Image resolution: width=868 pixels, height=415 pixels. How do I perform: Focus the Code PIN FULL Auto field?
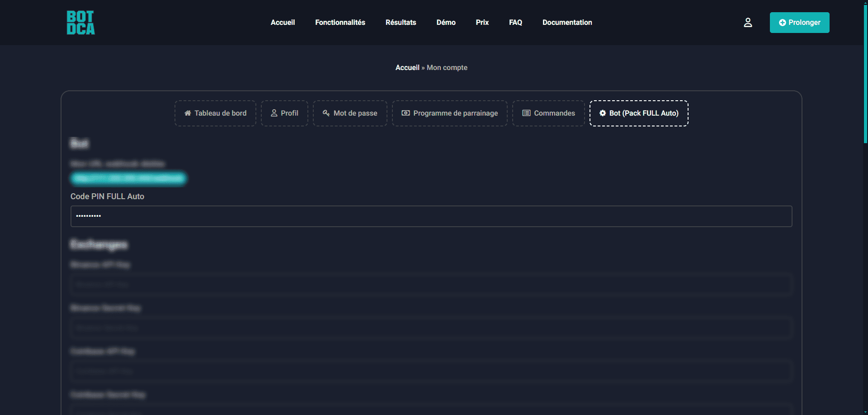pos(431,216)
